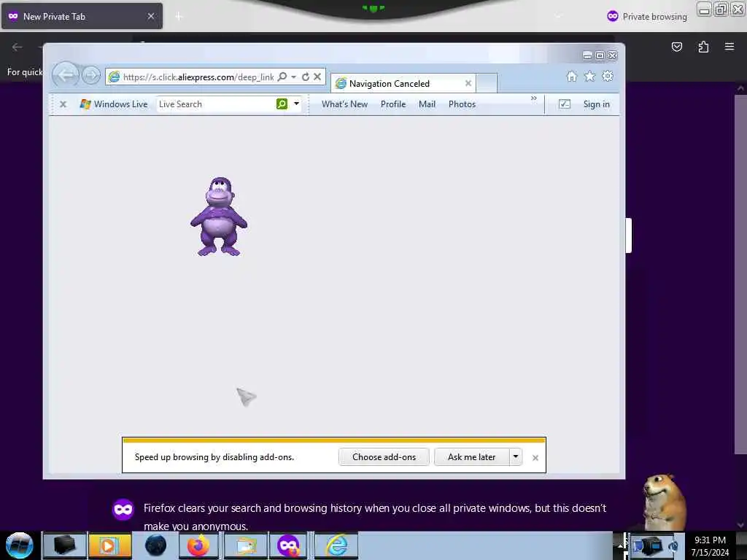The image size is (747, 560).
Task: Open Internet Explorer Tools gear menu
Action: pyautogui.click(x=608, y=76)
